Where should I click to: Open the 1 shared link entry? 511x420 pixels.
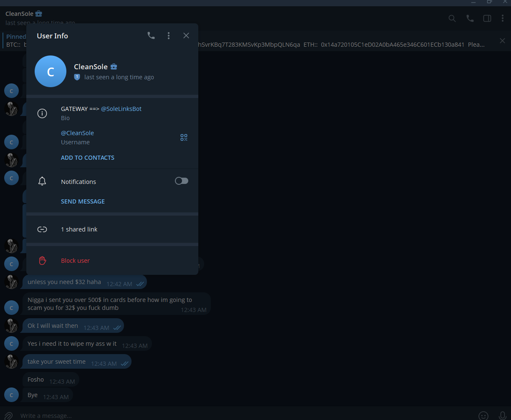click(112, 229)
